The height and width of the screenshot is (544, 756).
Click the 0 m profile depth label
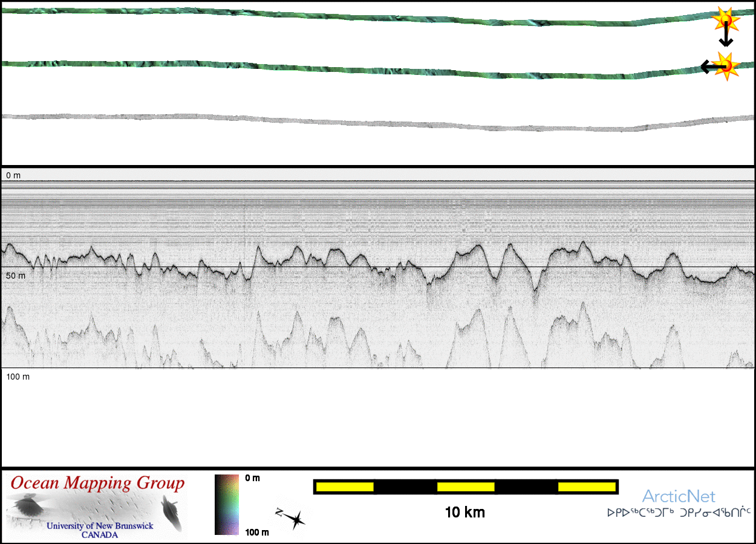(x=13, y=175)
